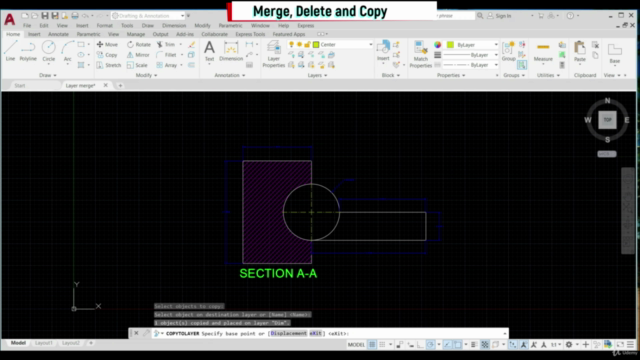Viewport: 640px width, 360px height.
Task: Click Match Properties tool
Action: (420, 54)
